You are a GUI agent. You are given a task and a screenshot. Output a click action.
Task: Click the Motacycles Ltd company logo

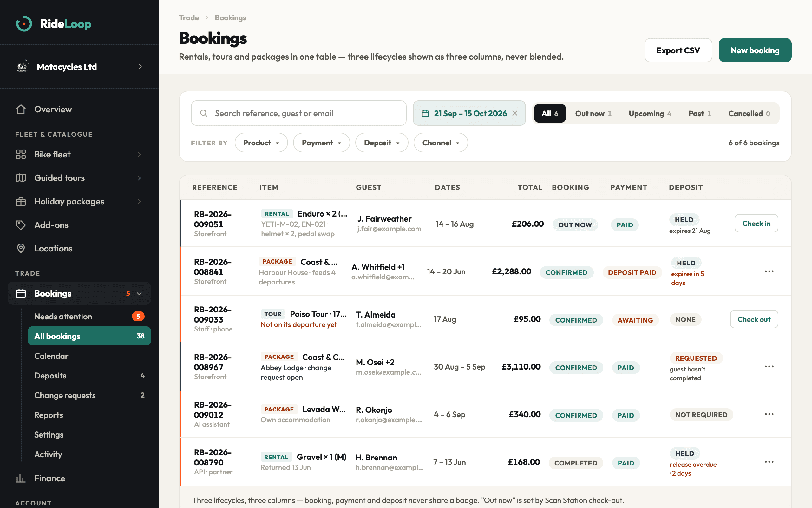23,66
